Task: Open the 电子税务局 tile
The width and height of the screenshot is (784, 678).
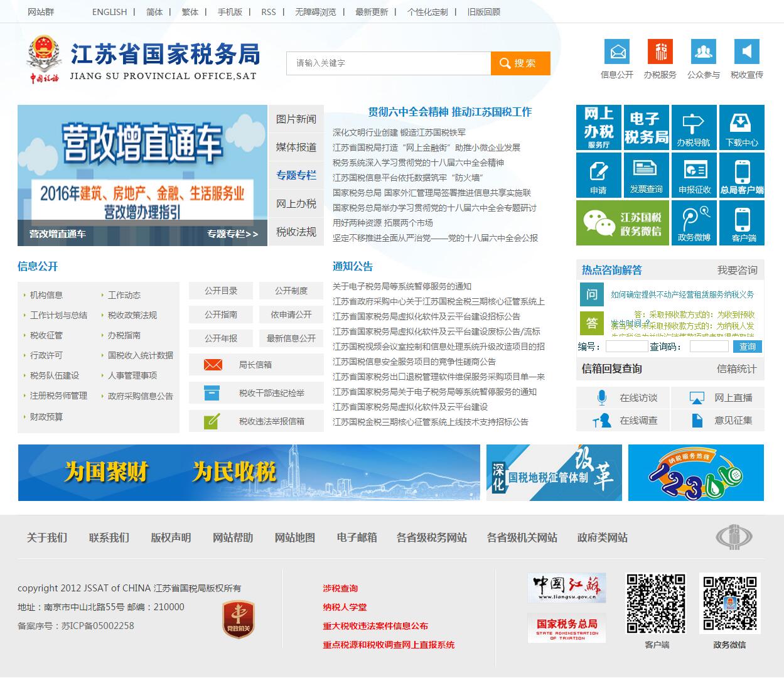Action: tap(646, 127)
